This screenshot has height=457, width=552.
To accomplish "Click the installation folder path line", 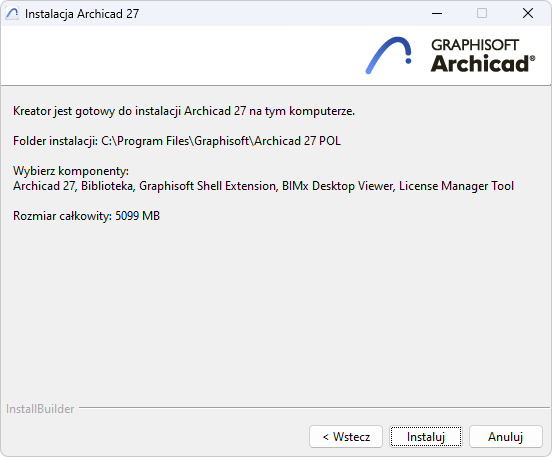I will (177, 141).
